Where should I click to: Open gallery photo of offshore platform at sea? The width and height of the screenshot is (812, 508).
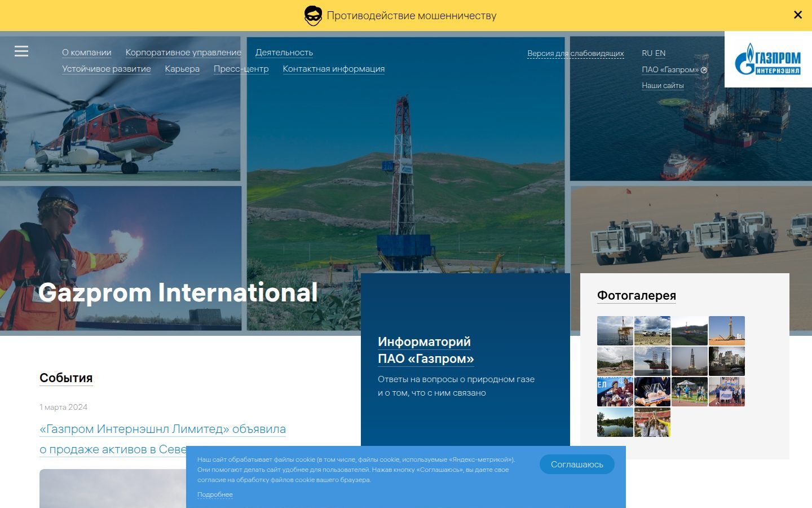(615, 331)
